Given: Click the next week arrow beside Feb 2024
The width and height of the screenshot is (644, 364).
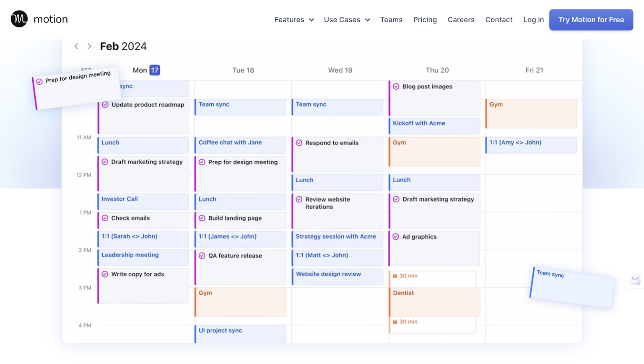Looking at the screenshot, I should point(89,46).
